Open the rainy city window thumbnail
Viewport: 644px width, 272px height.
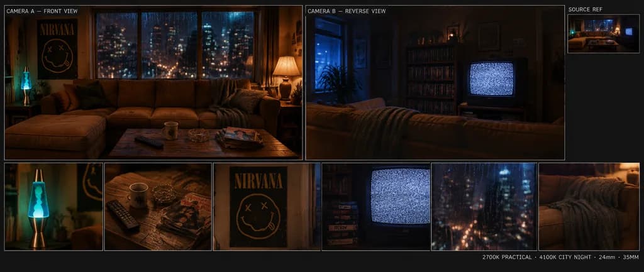pos(484,207)
